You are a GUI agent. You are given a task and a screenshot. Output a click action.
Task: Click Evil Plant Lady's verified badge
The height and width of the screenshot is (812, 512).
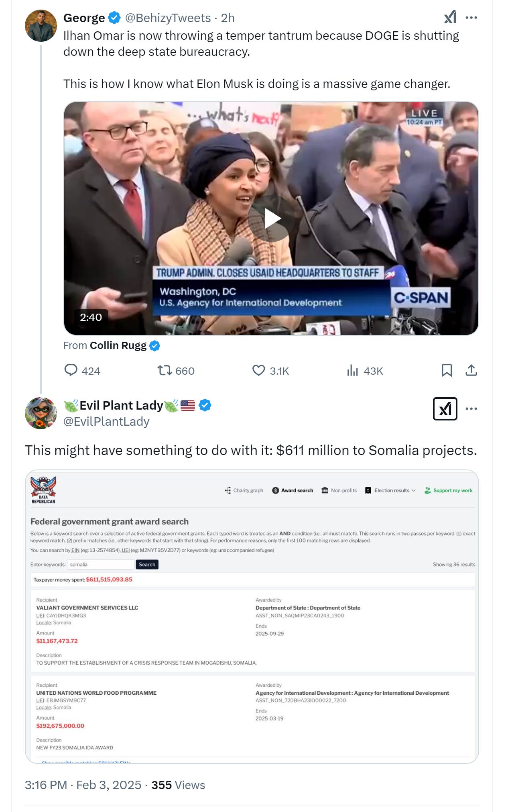pos(205,405)
